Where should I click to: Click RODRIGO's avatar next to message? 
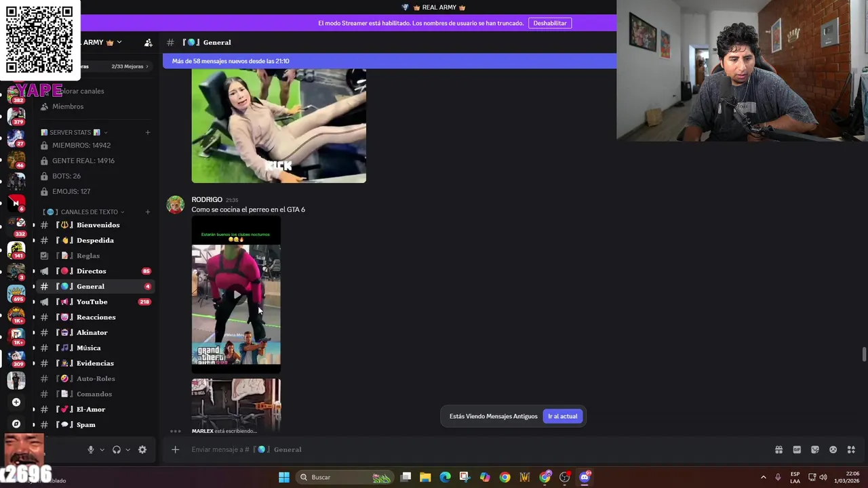pos(176,205)
